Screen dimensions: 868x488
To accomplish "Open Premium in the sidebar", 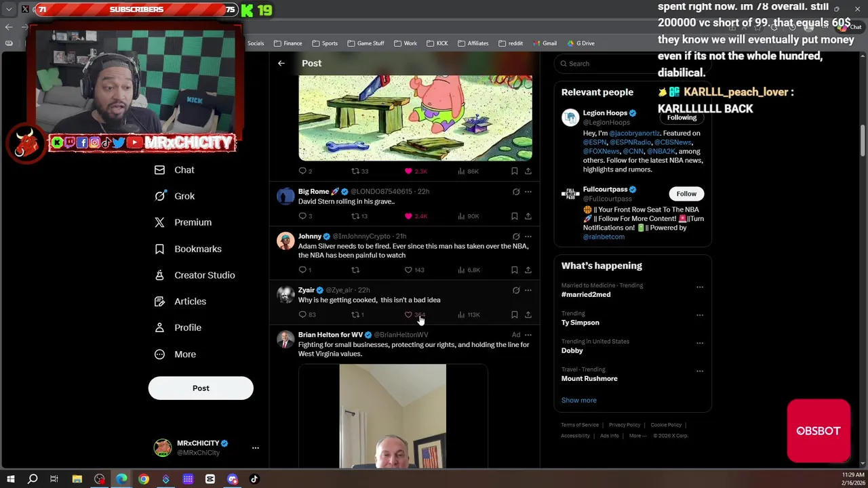I will click(x=183, y=222).
